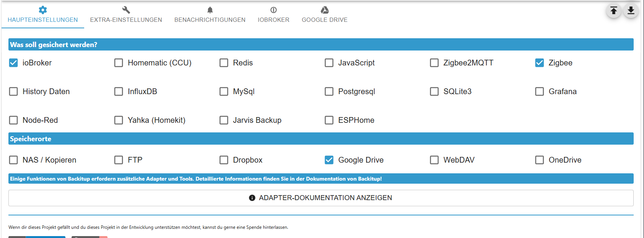Tick the OneDrive storage checkbox
Viewport: 644px width, 238px height.
(x=540, y=160)
